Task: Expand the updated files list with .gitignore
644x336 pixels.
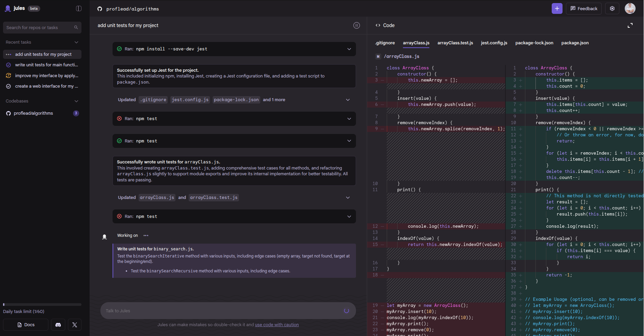Action: pos(348,100)
